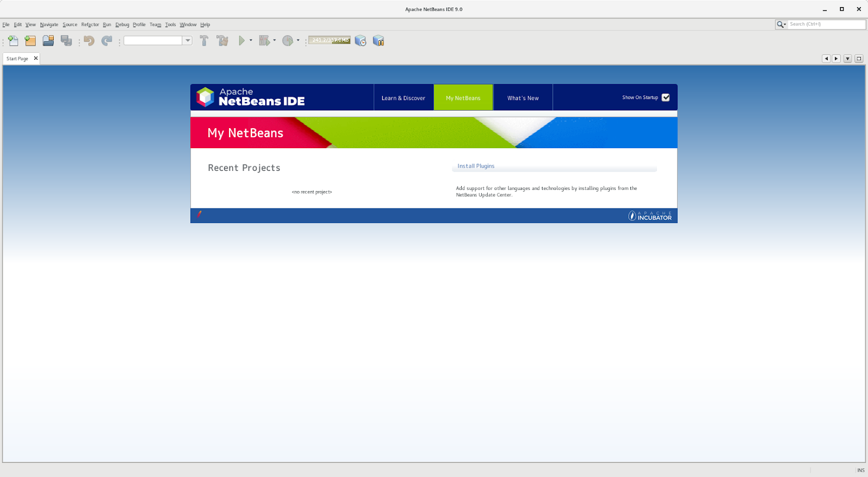Viewport: 868px width, 477px height.
Task: Click the New File toolbar icon
Action: pos(13,41)
